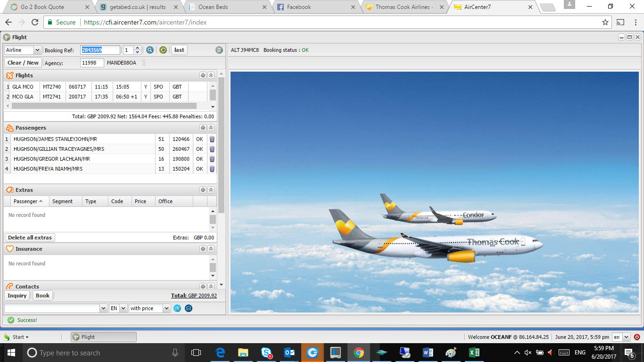Delete passenger HUGHSON/JAMES STANLEYJOHN/MR
The width and height of the screenshot is (644, 362).
click(212, 139)
